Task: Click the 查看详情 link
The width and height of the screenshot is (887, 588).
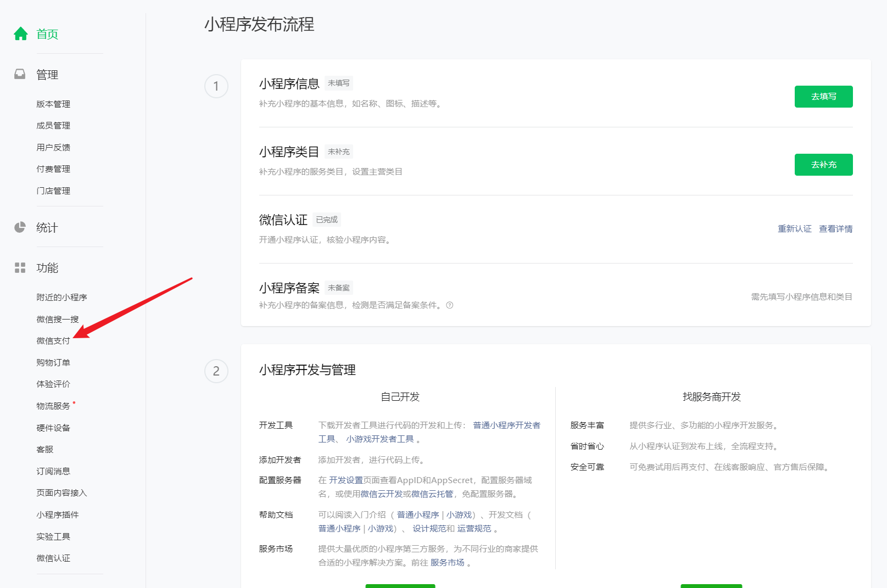Action: [x=835, y=229]
